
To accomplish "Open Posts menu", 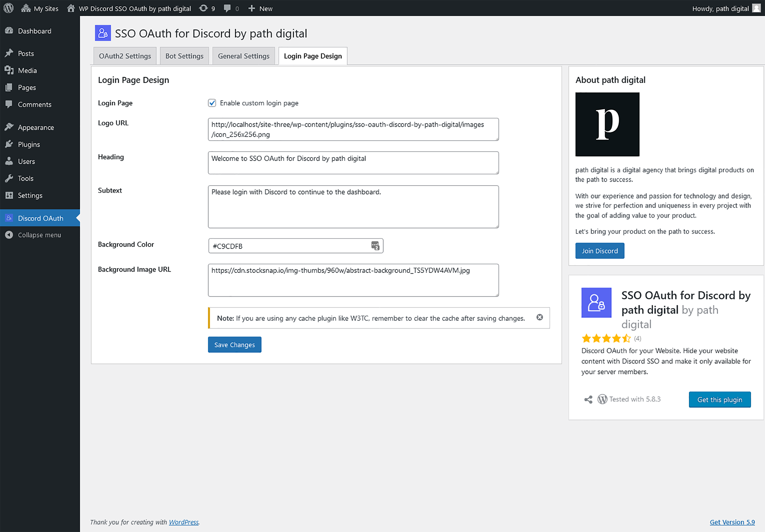I will pos(40,53).
